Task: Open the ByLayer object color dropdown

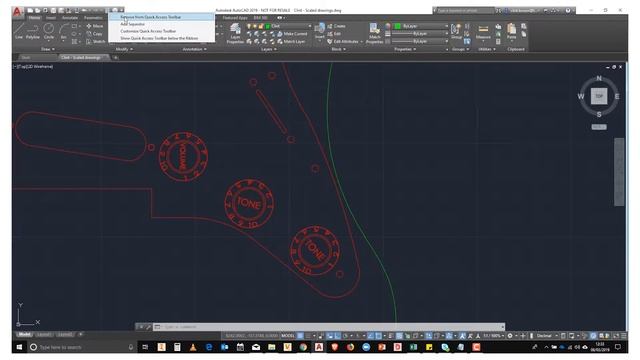Action: [x=446, y=26]
